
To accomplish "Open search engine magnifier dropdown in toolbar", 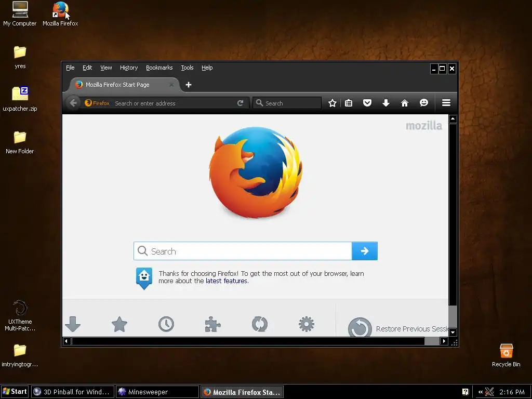I will (x=260, y=103).
